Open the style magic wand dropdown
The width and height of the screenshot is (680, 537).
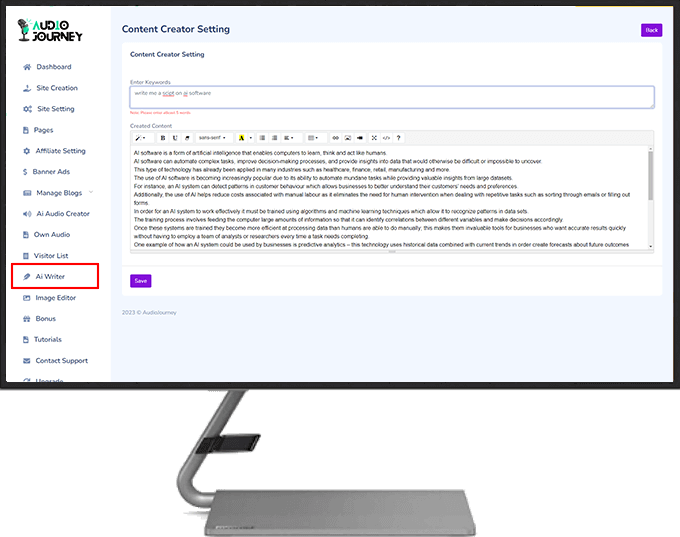point(141,138)
